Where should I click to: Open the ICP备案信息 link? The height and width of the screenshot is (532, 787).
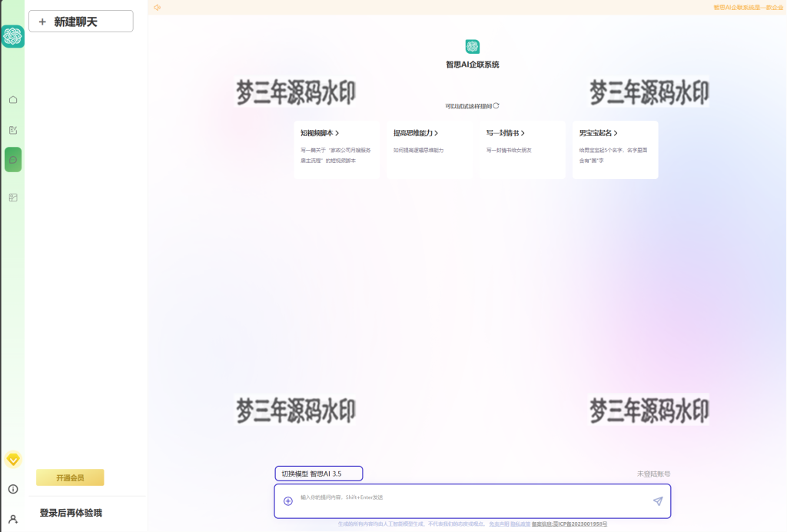pyautogui.click(x=569, y=524)
